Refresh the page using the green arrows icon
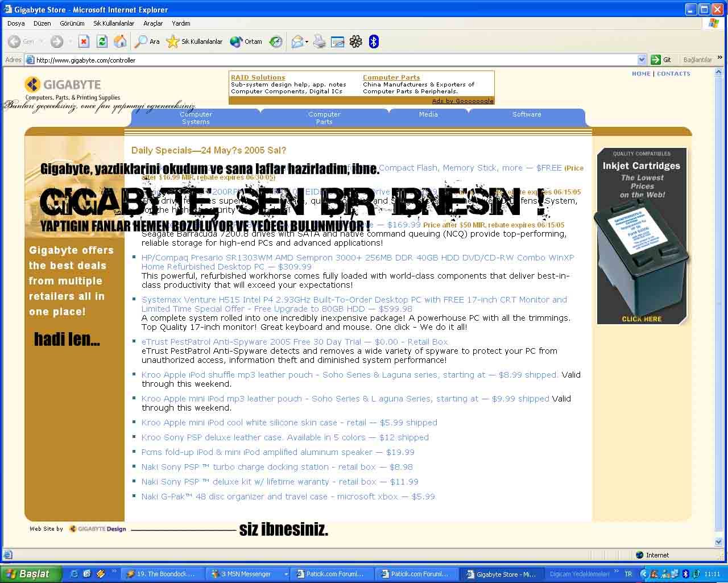This screenshot has width=728, height=583. point(102,42)
